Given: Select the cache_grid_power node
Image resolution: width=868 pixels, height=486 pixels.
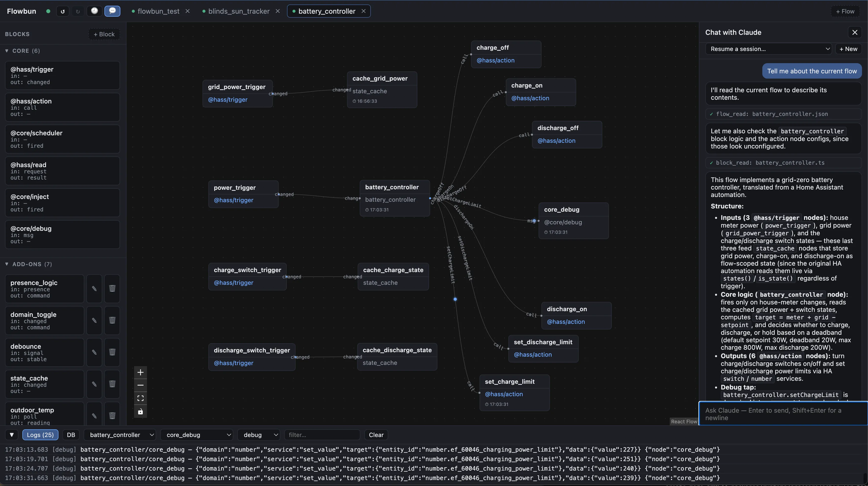Looking at the screenshot, I should [x=382, y=90].
